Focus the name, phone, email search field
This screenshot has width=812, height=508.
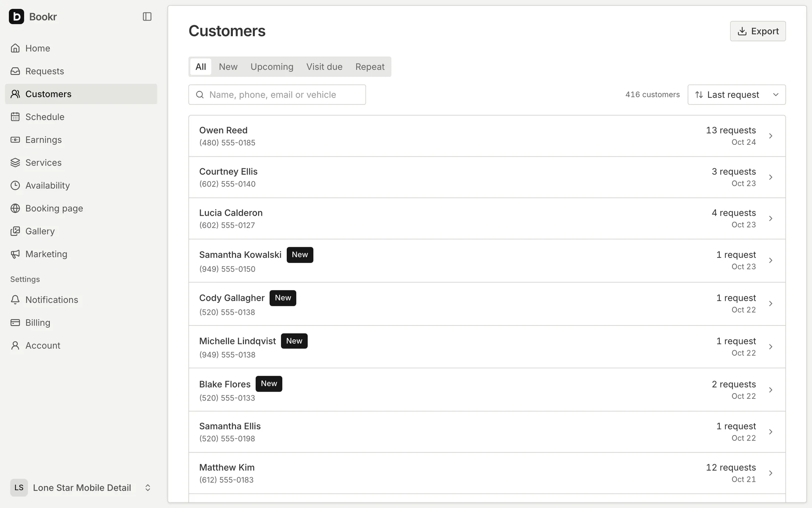tap(277, 95)
